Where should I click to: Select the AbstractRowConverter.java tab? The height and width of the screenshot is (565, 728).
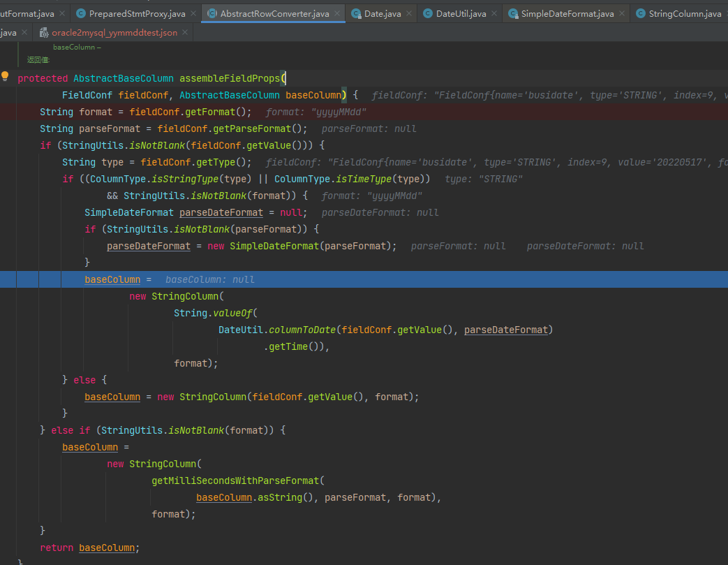click(274, 14)
